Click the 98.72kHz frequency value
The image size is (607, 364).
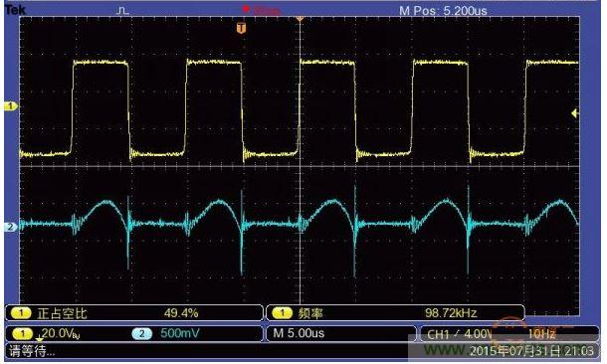pos(451,313)
